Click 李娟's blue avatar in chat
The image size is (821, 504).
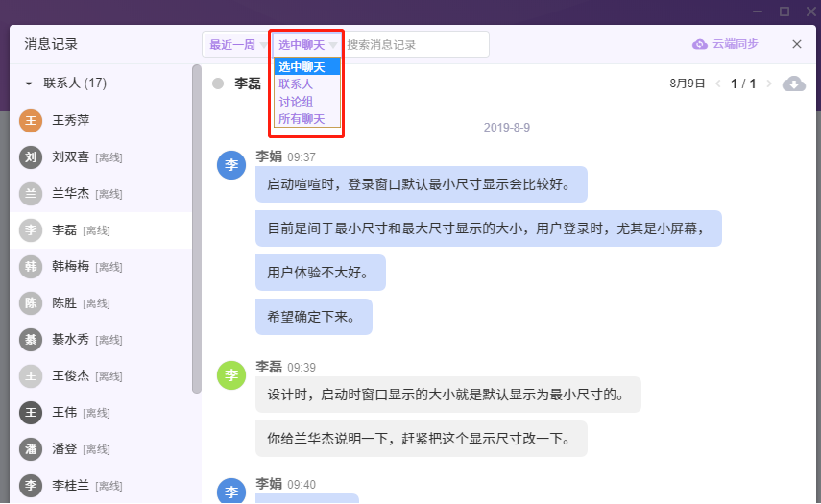coord(231,164)
